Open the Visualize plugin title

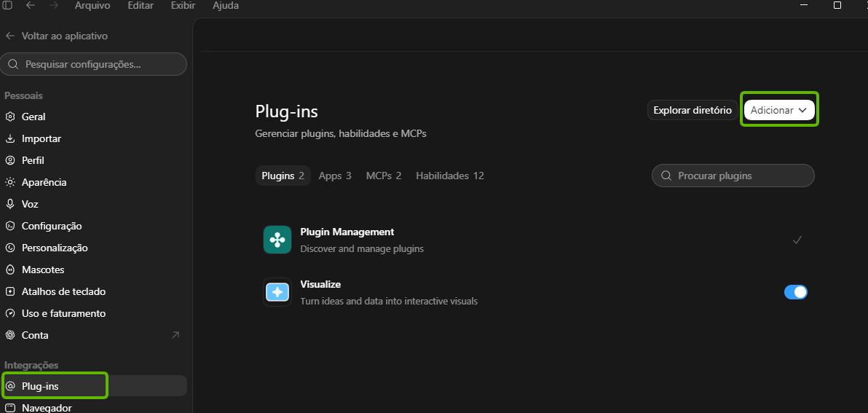pyautogui.click(x=320, y=284)
